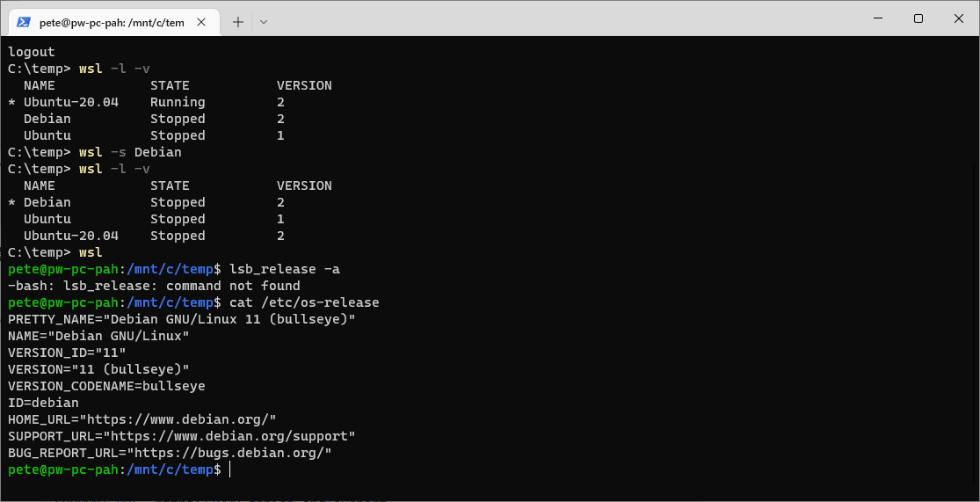
Task: Expand the new tab profiles dropdown chevron
Action: (x=264, y=22)
